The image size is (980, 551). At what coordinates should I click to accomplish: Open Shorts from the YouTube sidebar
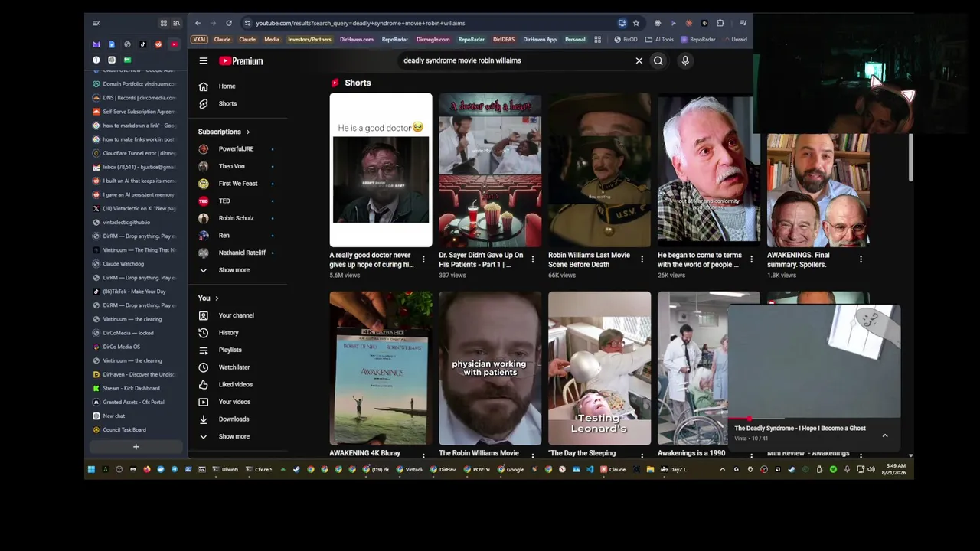click(227, 103)
